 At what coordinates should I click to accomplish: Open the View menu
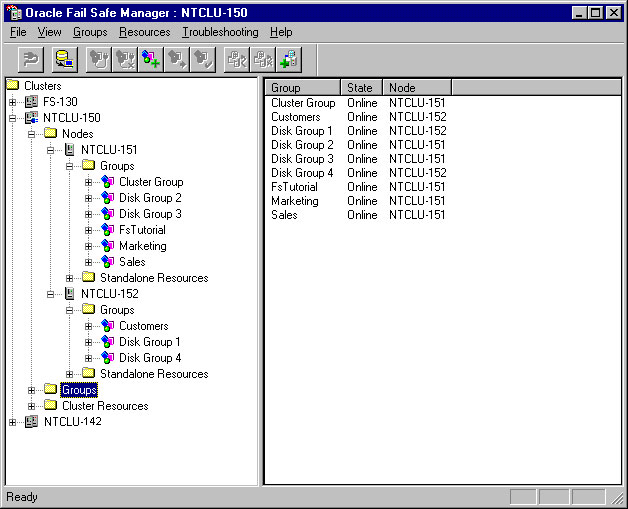[49, 32]
